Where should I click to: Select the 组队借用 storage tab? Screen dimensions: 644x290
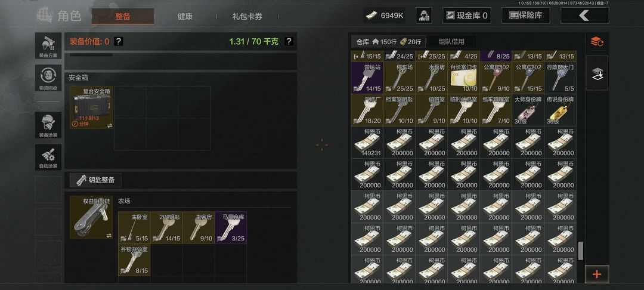(x=451, y=42)
